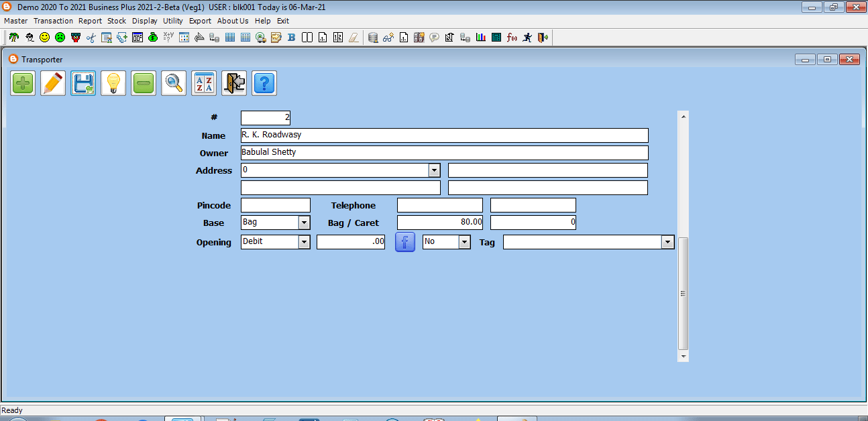This screenshot has height=421, width=868.
Task: Expand the Opening Debit dropdown
Action: tap(304, 242)
